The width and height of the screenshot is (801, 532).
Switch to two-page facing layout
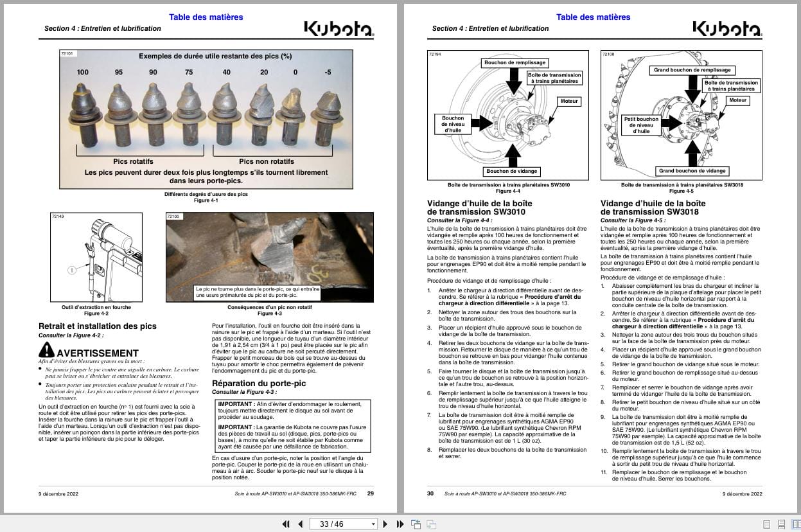(x=795, y=524)
